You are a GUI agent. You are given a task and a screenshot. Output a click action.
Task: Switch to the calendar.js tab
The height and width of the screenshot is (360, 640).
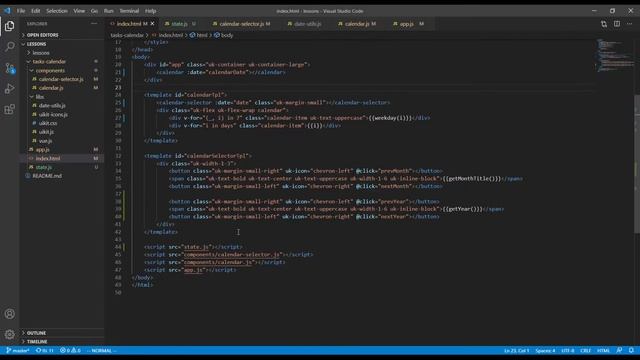coord(357,24)
